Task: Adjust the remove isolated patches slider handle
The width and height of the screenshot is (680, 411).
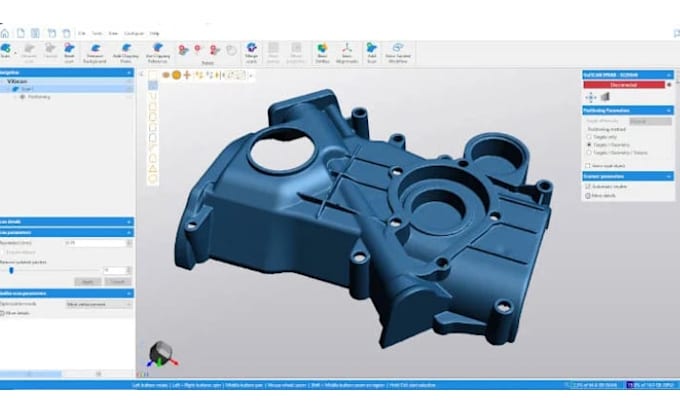Action: pos(12,271)
